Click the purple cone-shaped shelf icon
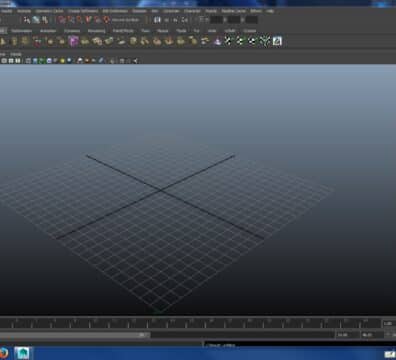Viewport: 396px width, 360px height. tap(217, 41)
